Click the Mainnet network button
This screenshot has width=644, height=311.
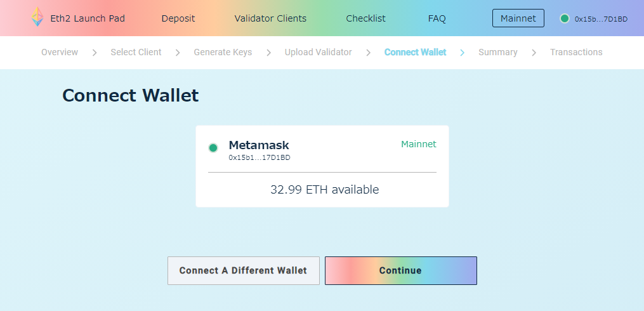click(x=518, y=18)
